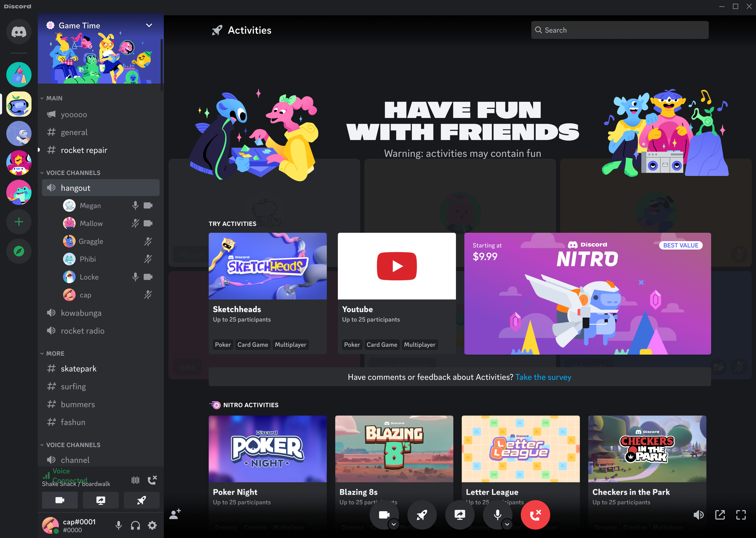Collapse the MORE channel category
The image size is (756, 538).
pyautogui.click(x=55, y=353)
